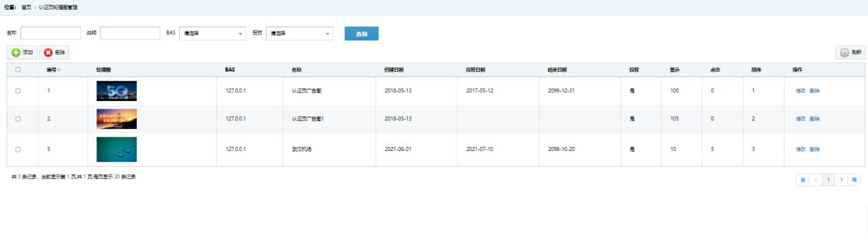Select page 1 in the pagination
The image size is (868, 252).
(828, 180)
